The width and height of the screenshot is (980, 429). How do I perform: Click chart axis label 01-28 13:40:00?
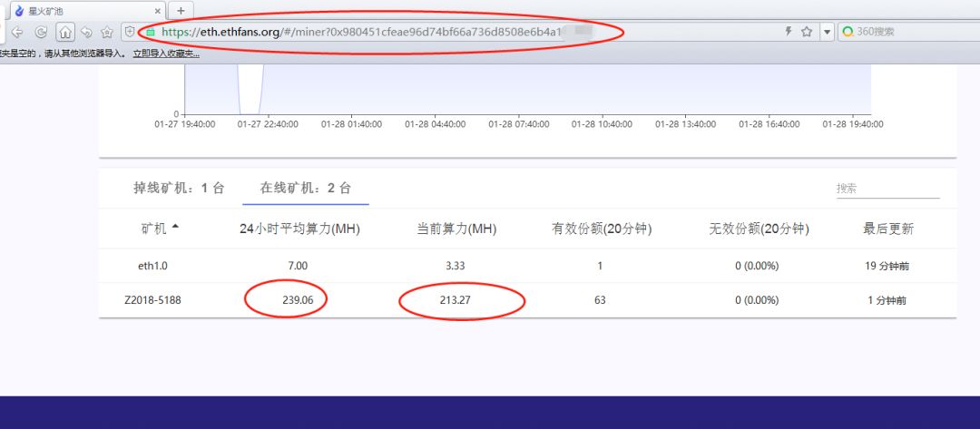point(685,124)
